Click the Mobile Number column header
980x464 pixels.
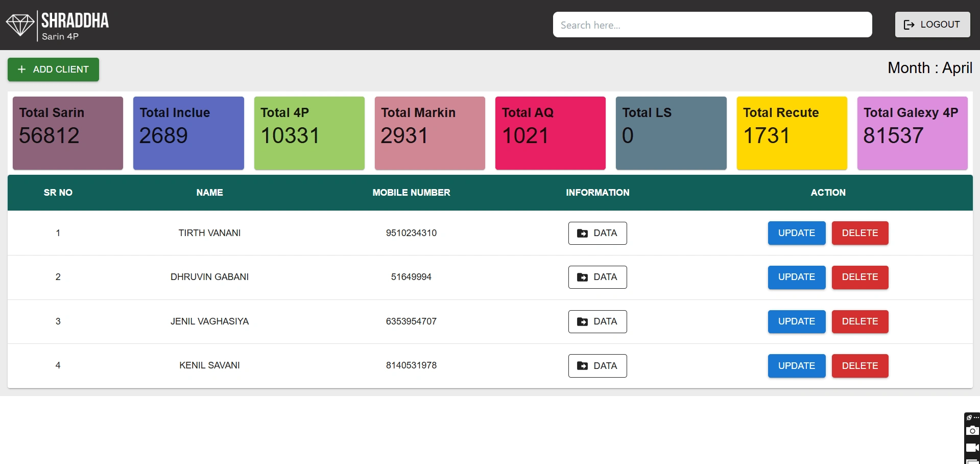(x=411, y=193)
